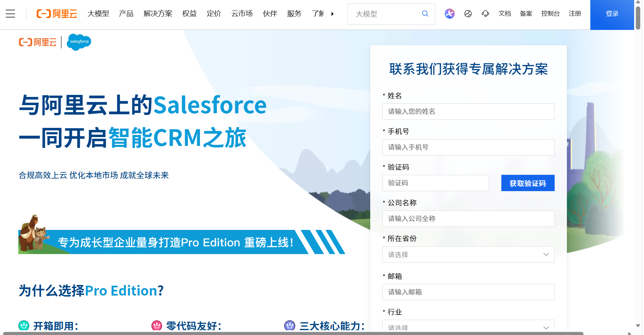Click the Alibaba Cloud logo in navbar
The image size is (644, 335).
tap(57, 14)
